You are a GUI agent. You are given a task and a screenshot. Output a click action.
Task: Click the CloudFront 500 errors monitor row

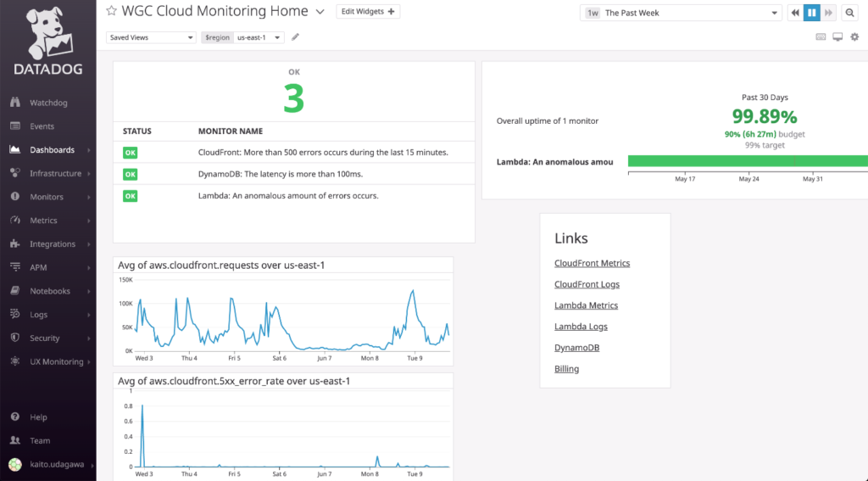pyautogui.click(x=294, y=153)
